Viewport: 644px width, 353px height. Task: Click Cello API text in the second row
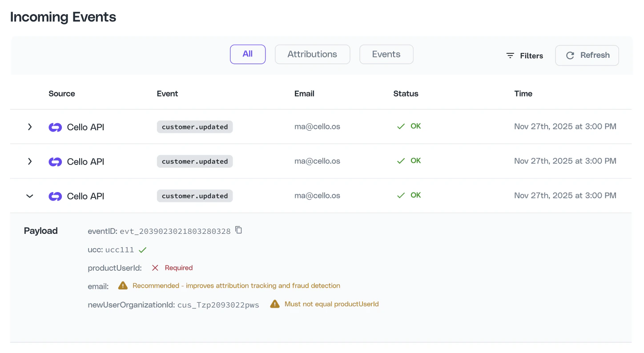coord(85,162)
